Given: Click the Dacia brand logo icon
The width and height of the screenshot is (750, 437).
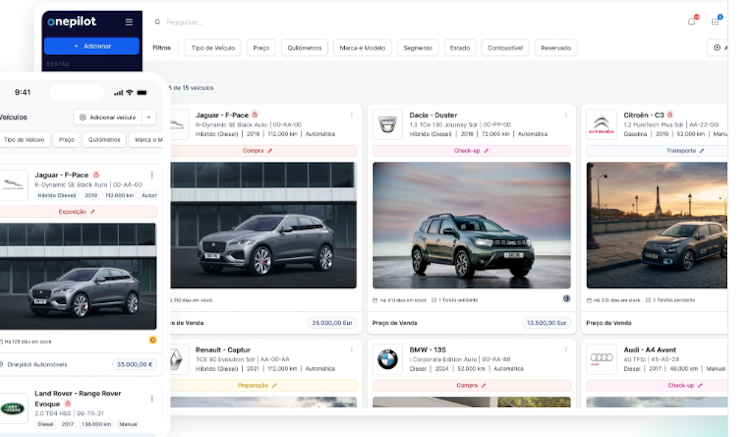Looking at the screenshot, I should pos(387,125).
